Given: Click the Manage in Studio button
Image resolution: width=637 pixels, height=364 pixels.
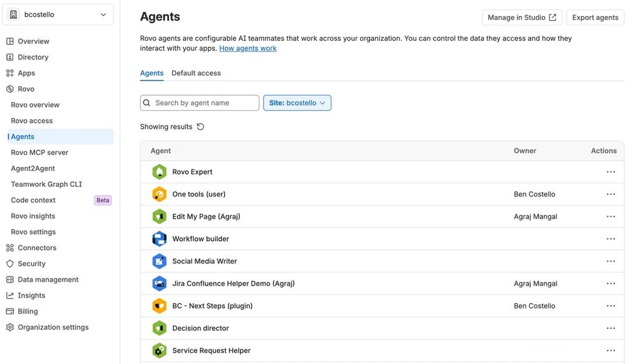Looking at the screenshot, I should pyautogui.click(x=521, y=17).
